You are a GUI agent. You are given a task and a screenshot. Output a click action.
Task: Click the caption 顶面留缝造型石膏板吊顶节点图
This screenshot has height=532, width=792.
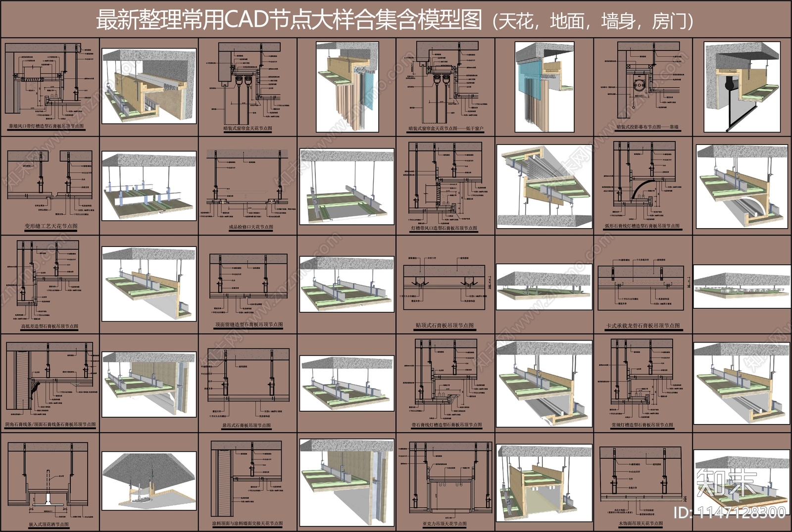249,325
